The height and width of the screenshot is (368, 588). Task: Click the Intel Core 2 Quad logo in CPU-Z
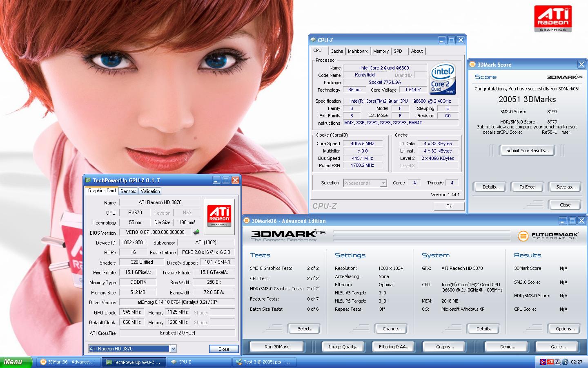(x=443, y=79)
